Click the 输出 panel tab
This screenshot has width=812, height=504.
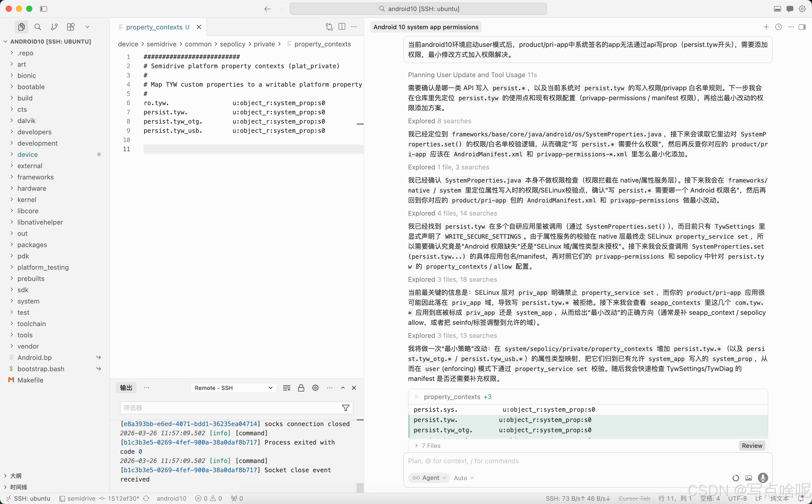pyautogui.click(x=126, y=388)
